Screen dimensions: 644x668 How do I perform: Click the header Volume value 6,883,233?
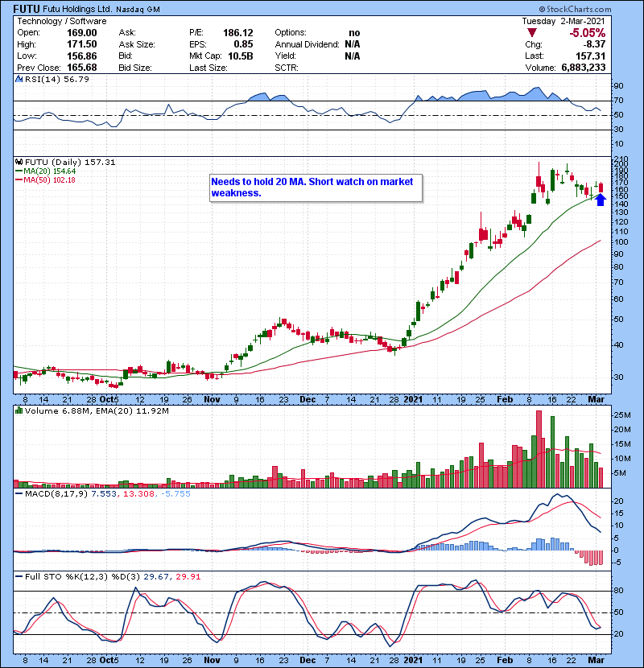(584, 68)
